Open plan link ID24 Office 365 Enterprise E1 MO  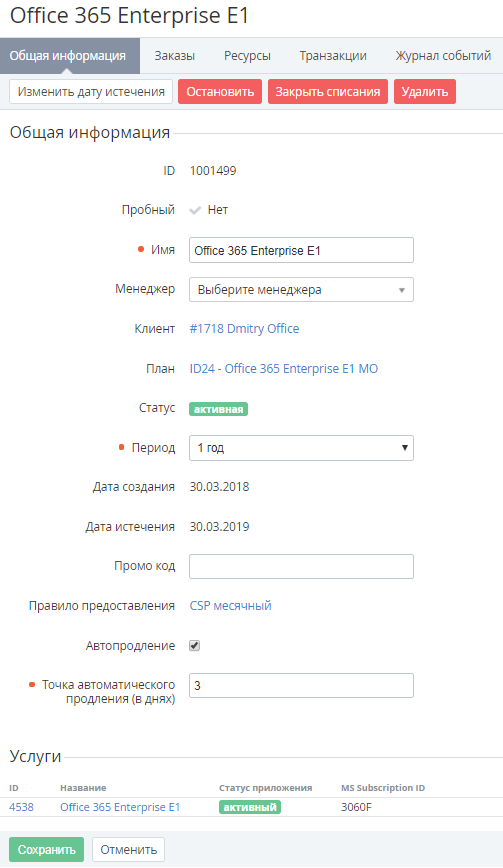[x=284, y=369]
